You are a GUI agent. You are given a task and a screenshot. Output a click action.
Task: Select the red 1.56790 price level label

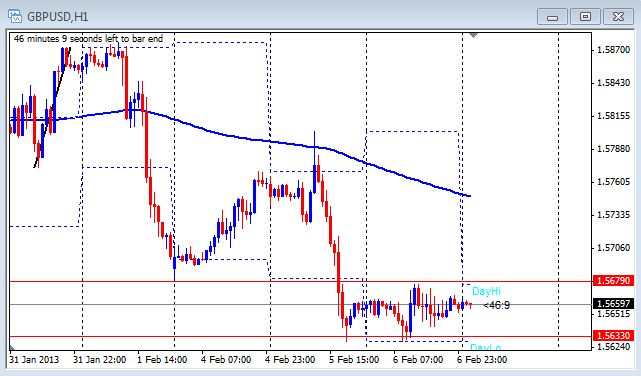coord(614,281)
